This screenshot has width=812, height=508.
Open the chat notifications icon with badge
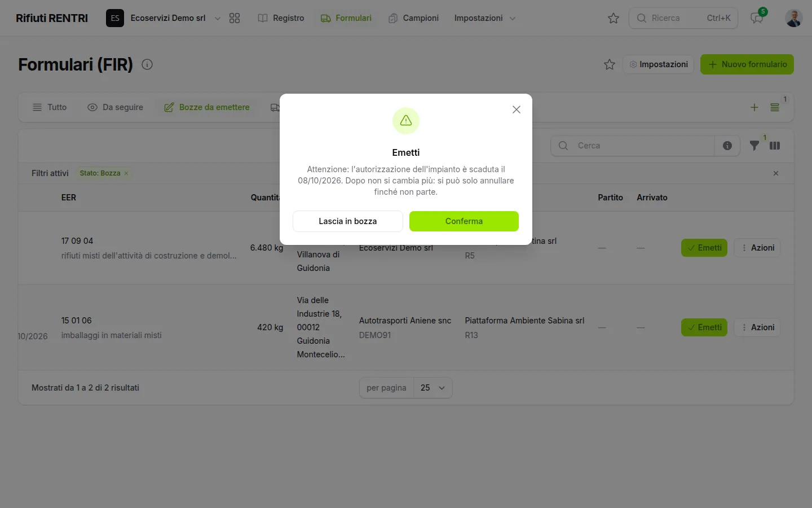[757, 18]
